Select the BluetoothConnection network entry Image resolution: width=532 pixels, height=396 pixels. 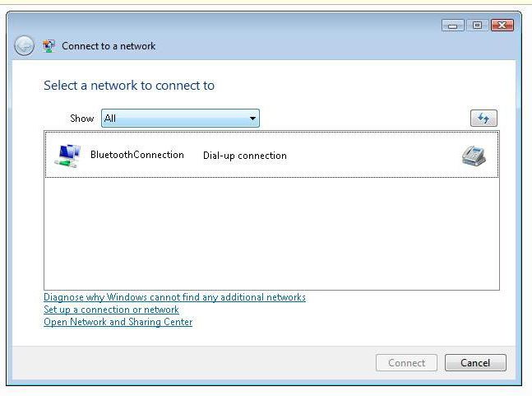(271, 155)
